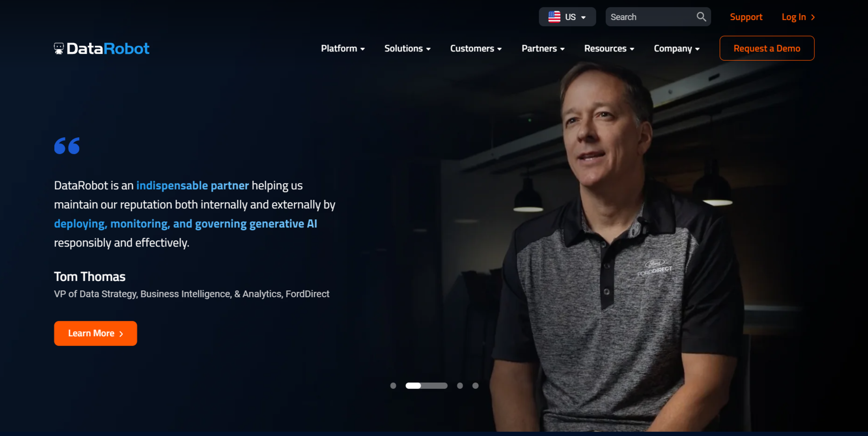Select the last carousel dot
The width and height of the screenshot is (868, 436).
pyautogui.click(x=475, y=385)
